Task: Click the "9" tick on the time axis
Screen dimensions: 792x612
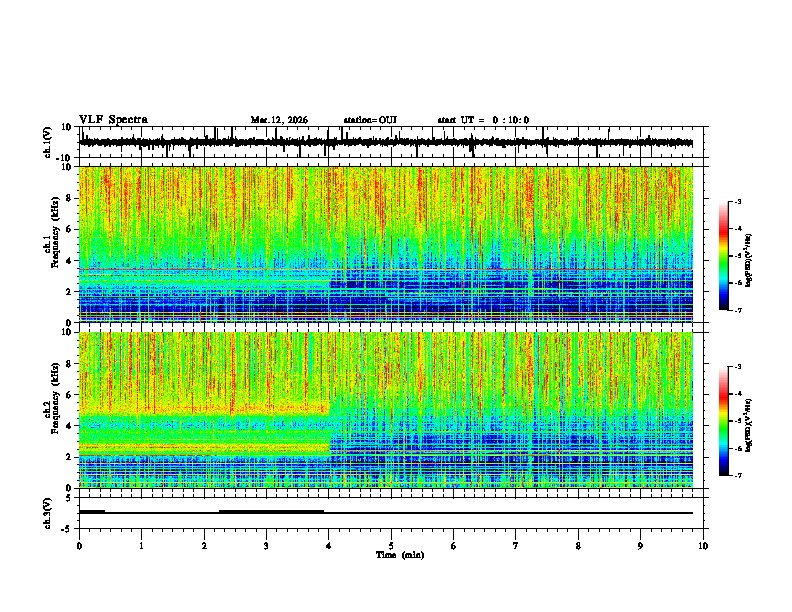Action: (x=640, y=546)
